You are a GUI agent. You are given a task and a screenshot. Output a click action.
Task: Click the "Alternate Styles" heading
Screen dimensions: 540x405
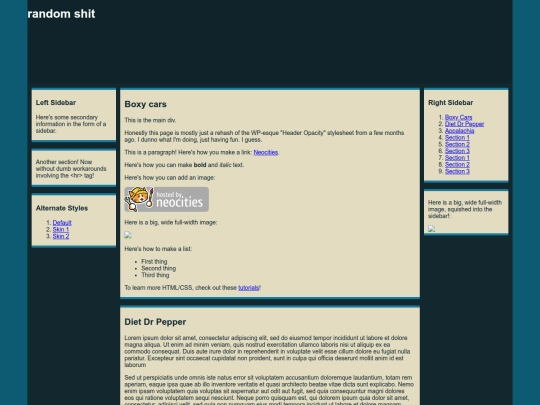62,208
